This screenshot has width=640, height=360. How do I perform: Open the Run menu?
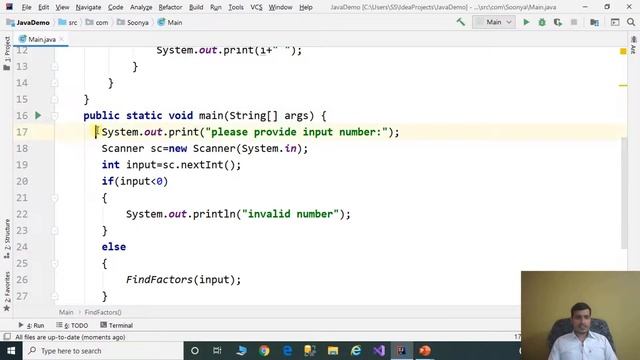(216, 7)
